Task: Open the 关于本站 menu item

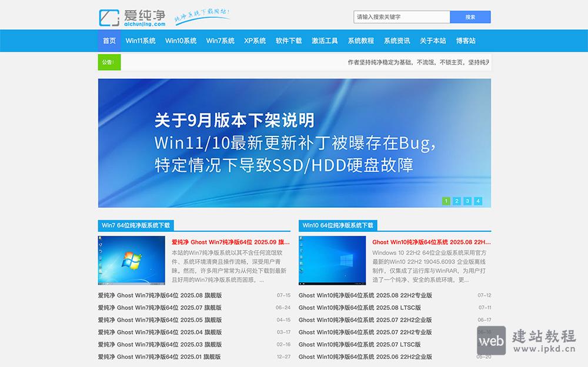Action: coord(433,41)
